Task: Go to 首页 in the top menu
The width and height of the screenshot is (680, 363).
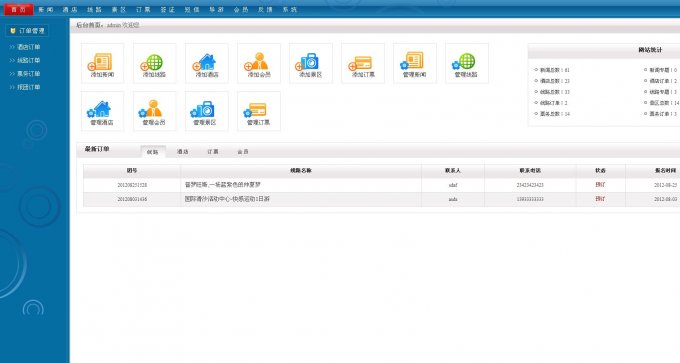Action: 18,9
